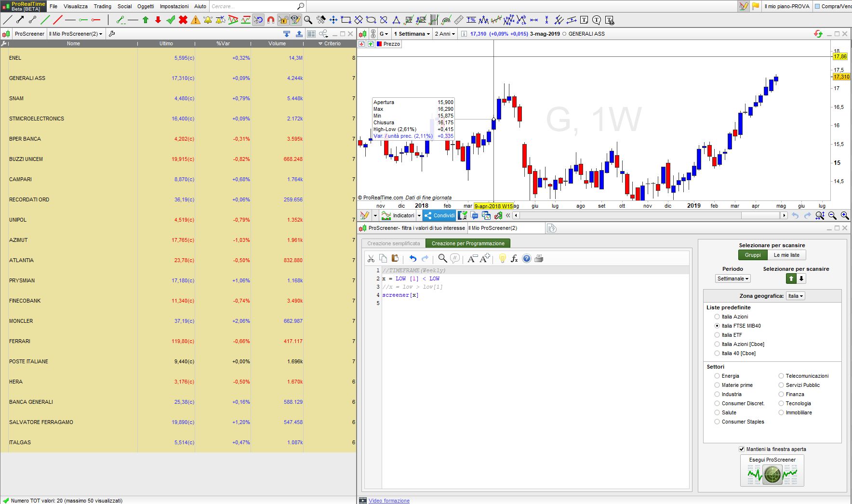852x504 pixels.
Task: Focus the Cercare search field
Action: (x=253, y=6)
